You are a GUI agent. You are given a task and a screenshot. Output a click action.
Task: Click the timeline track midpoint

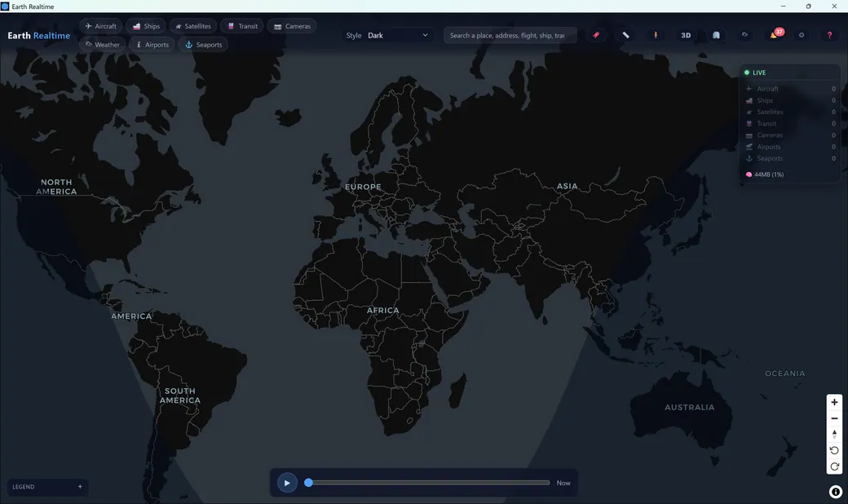429,482
